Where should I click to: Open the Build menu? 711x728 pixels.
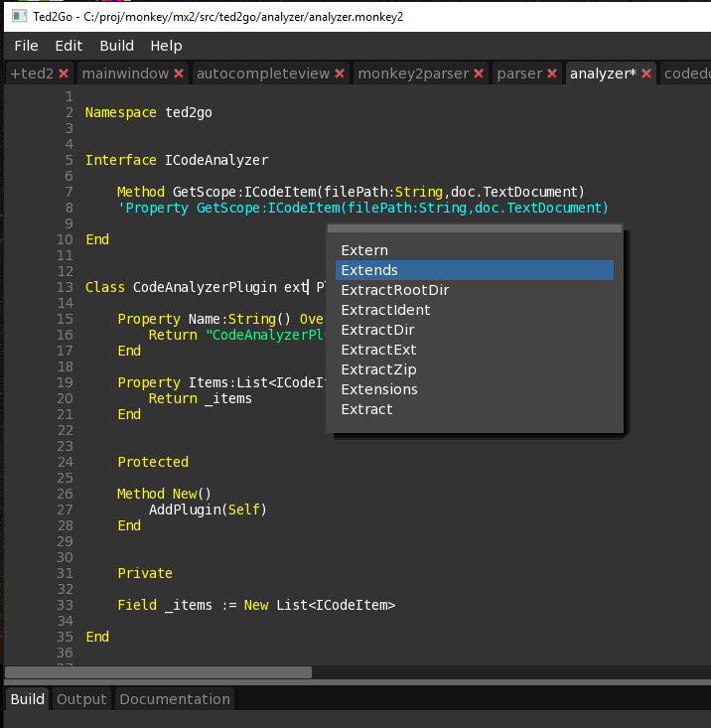click(x=116, y=46)
